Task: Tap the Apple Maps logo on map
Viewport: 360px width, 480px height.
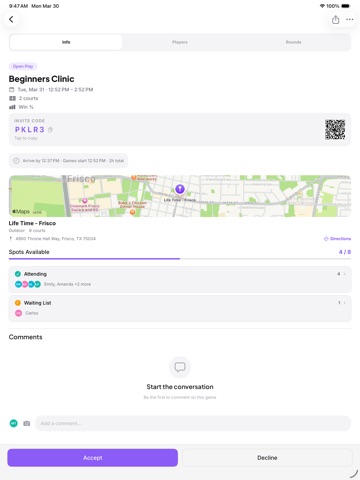Action: click(x=21, y=211)
